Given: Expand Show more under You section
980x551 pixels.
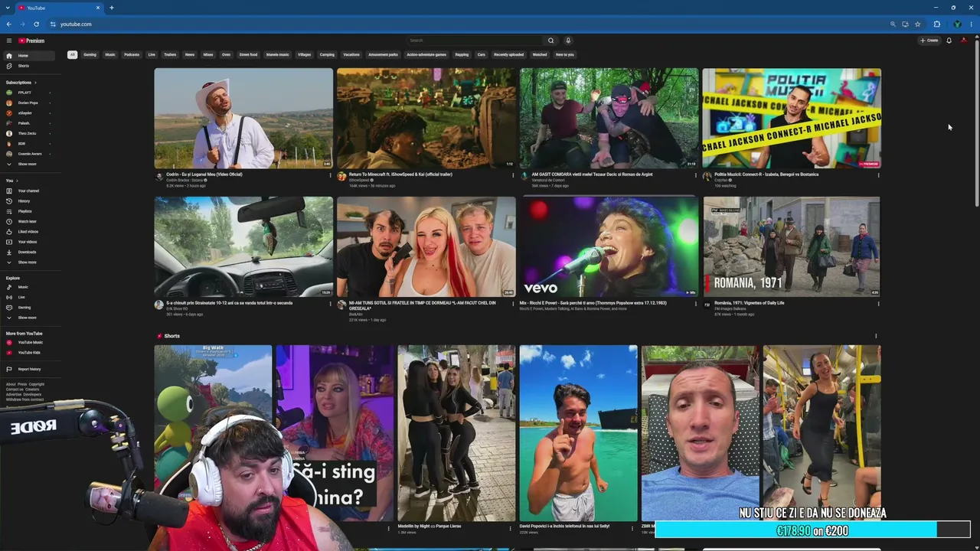Looking at the screenshot, I should 28,262.
